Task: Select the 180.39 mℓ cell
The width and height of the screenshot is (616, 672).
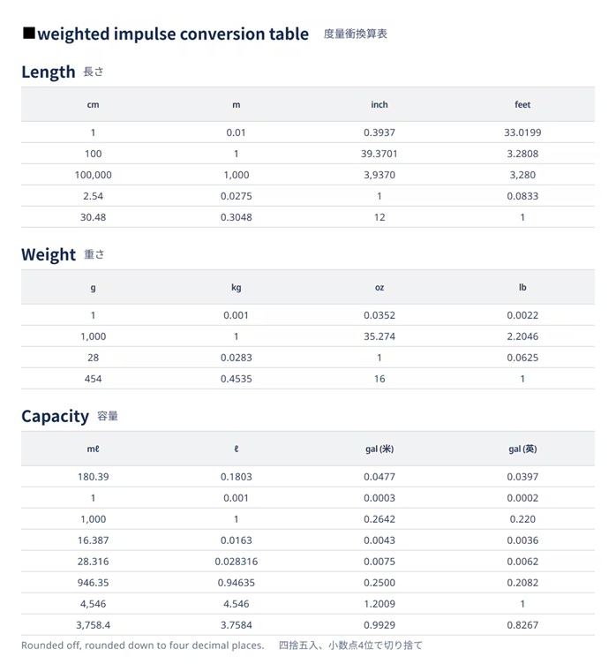Action: (x=94, y=477)
